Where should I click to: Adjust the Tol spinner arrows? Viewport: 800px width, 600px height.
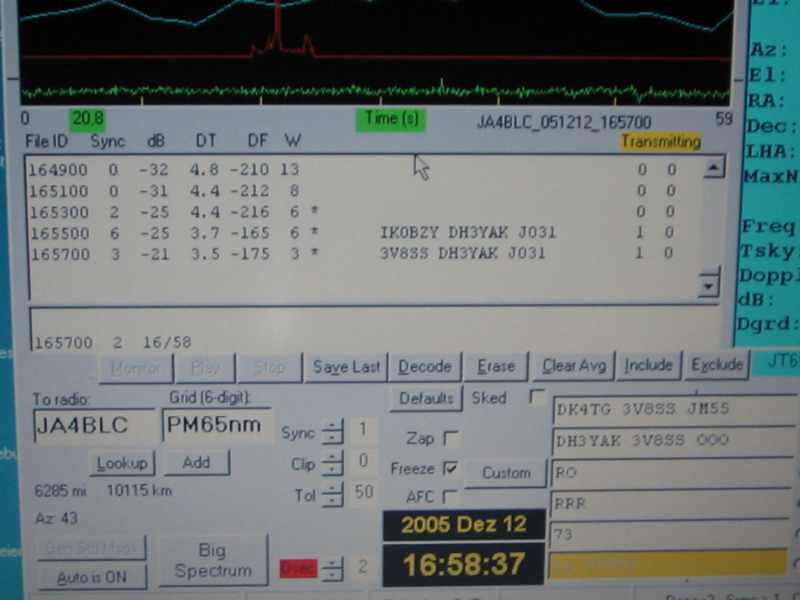point(333,493)
